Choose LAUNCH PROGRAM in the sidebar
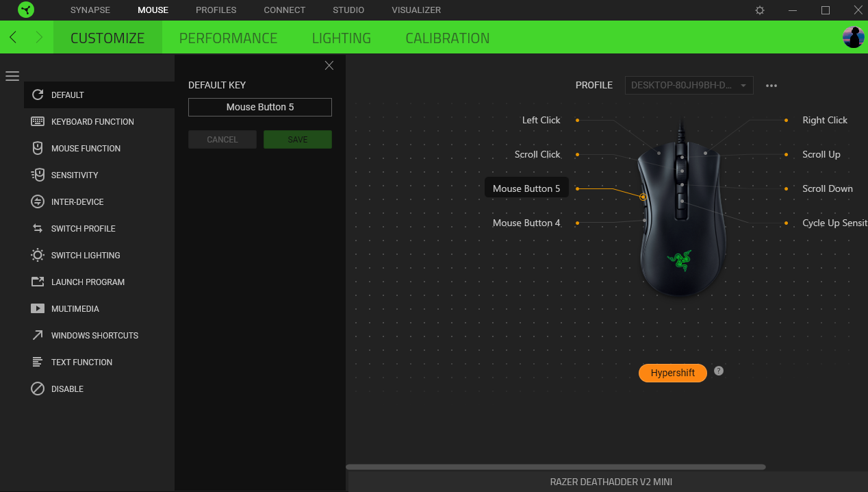Screen dimensions: 868x492 pos(88,282)
